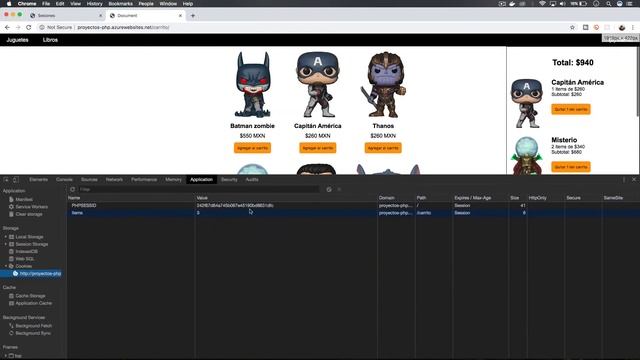Open Clear storage in the sidebar
The image size is (640, 360).
[29, 214]
